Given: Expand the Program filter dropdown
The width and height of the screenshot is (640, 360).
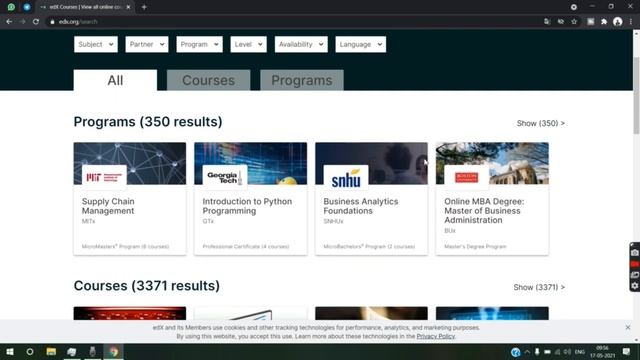Looking at the screenshot, I should pos(200,44).
